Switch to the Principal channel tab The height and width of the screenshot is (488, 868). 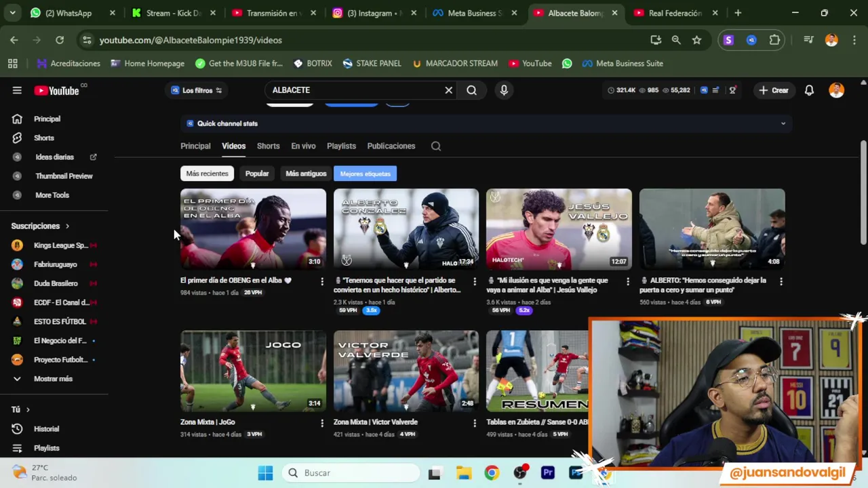195,146
